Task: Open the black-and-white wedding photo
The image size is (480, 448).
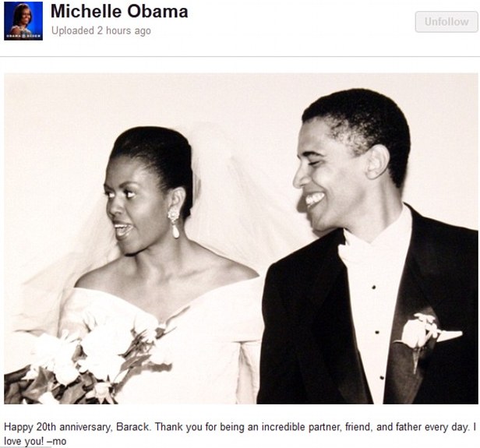Action: 241,238
